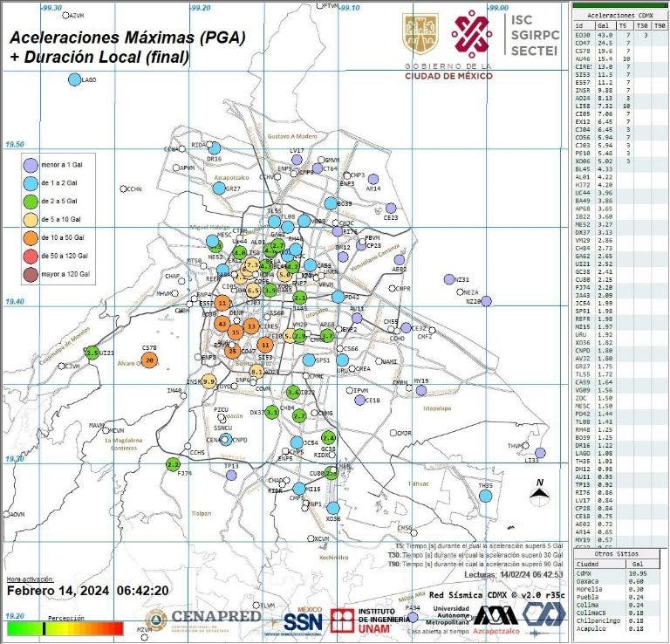Click the 'menor a 1 Gal' legend circle
Screen dimensions: 670x644
(x=31, y=163)
